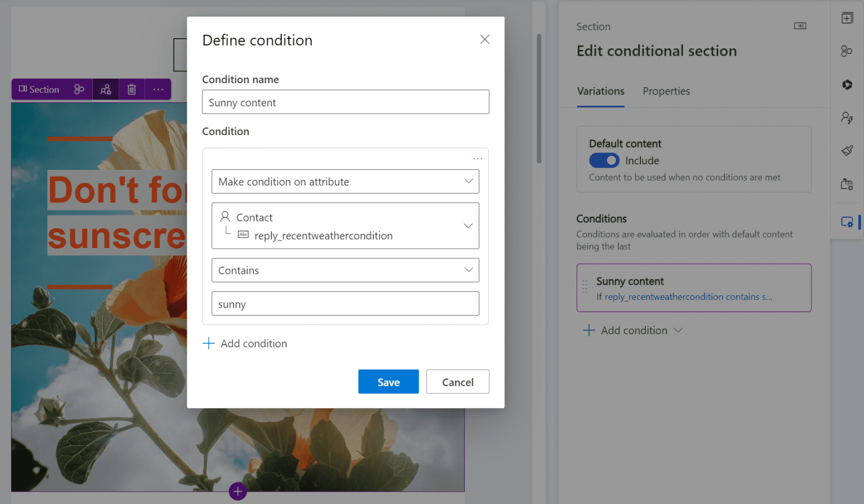Save the defined condition
This screenshot has height=504, width=864.
pos(388,381)
